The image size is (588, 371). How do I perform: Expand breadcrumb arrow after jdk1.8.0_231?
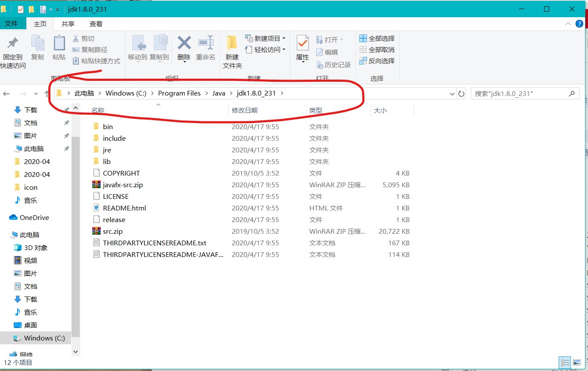282,93
